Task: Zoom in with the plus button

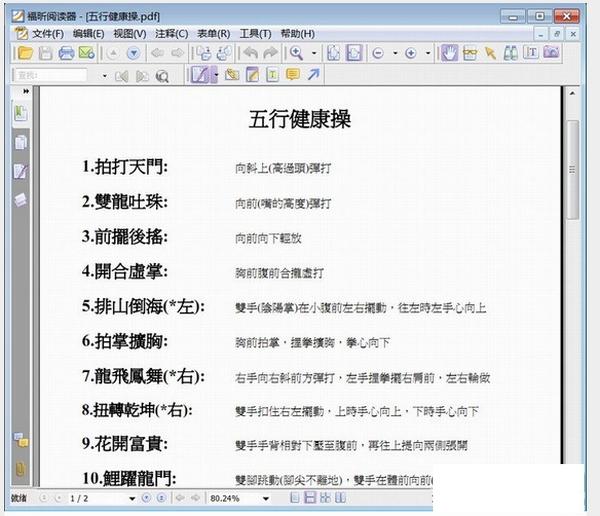Action: point(411,53)
